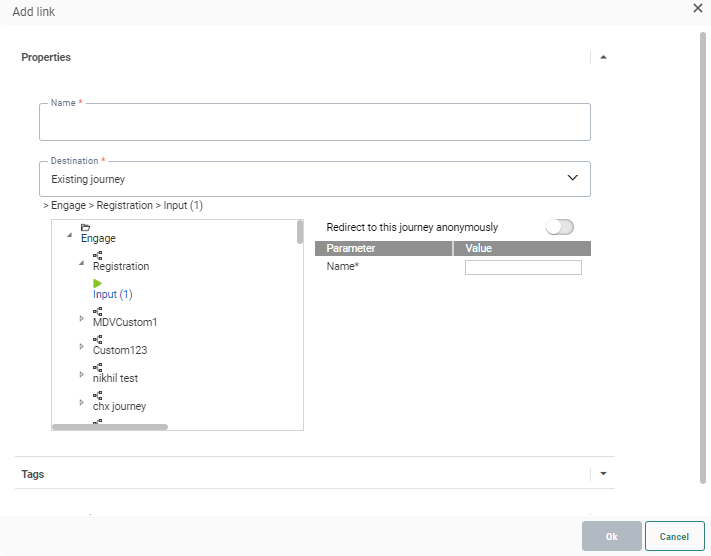Open the Destination dropdown
The width and height of the screenshot is (711, 556).
tap(573, 178)
